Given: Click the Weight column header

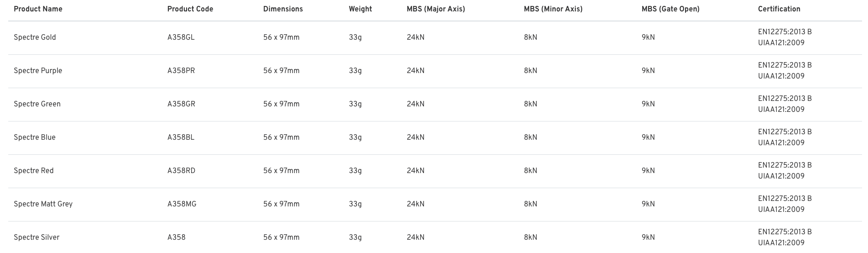Looking at the screenshot, I should pyautogui.click(x=360, y=9).
